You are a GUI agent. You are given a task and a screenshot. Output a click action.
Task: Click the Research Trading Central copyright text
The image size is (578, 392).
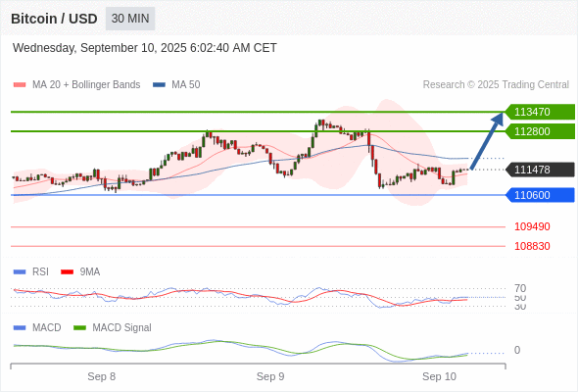click(x=496, y=85)
